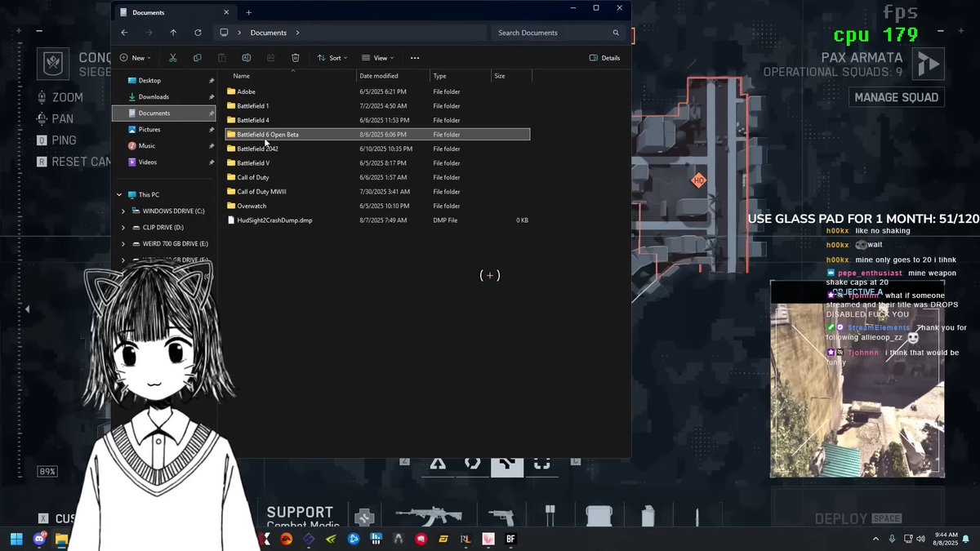Click the 0 KB size cell
Screen dimensions: 980x551
(522, 220)
